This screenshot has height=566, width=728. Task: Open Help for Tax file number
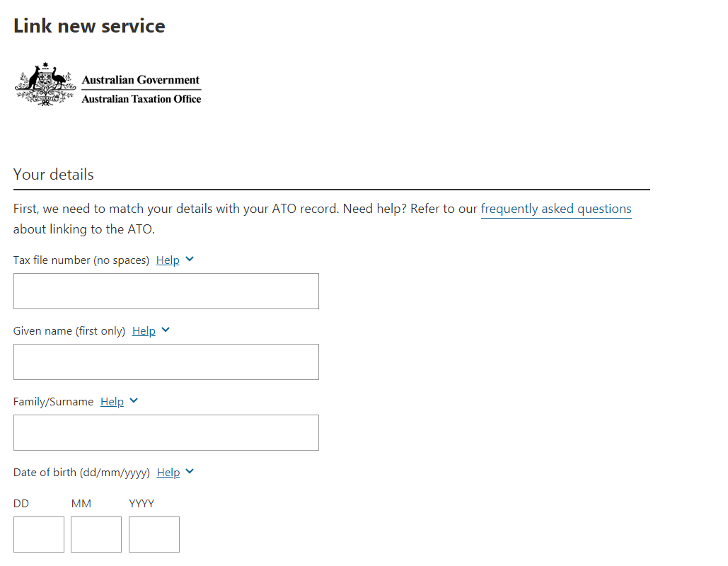pyautogui.click(x=168, y=260)
